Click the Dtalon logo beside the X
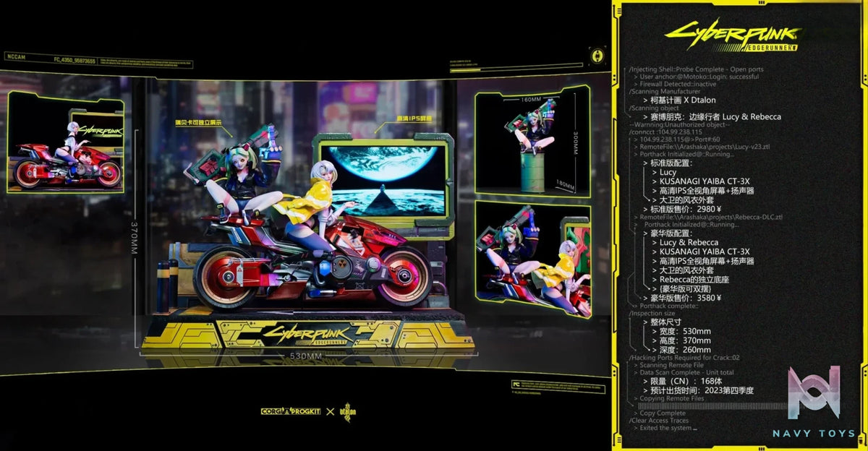This screenshot has width=868, height=451. click(x=348, y=411)
